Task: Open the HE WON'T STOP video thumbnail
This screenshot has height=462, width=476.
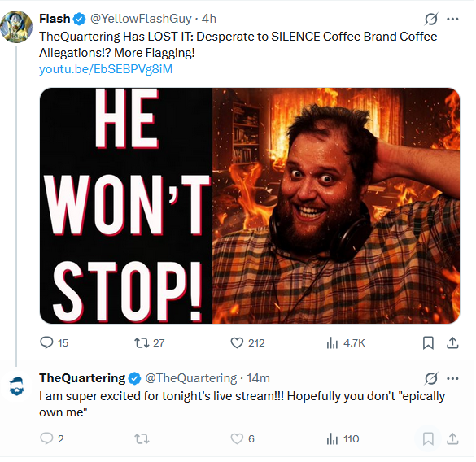Action: click(250, 206)
